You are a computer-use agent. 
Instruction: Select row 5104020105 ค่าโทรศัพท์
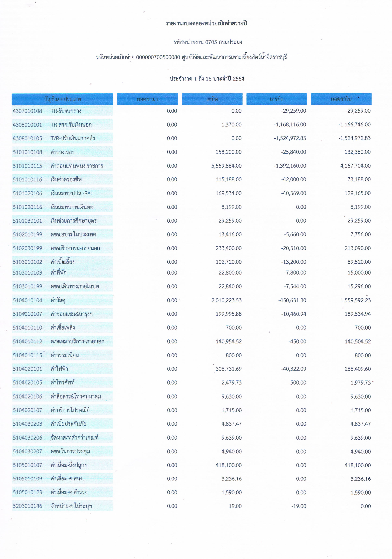62,382
